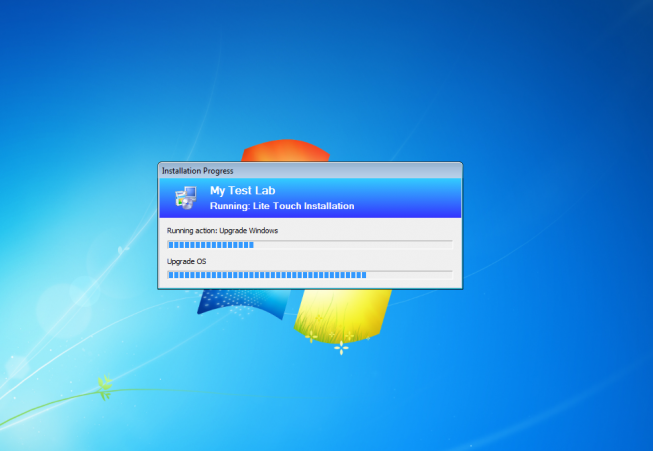Click the green leaf sprout on wallpaper

pos(103,383)
